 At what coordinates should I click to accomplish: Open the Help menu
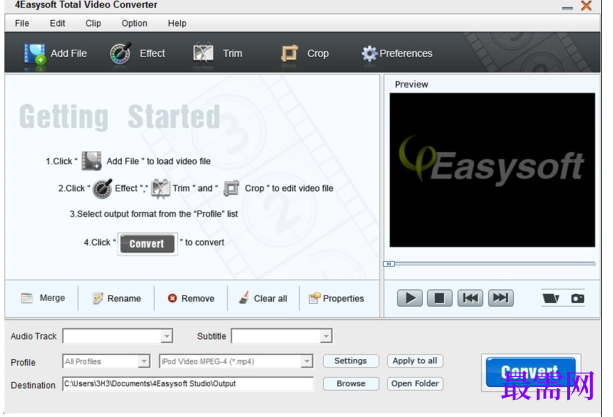(x=177, y=23)
